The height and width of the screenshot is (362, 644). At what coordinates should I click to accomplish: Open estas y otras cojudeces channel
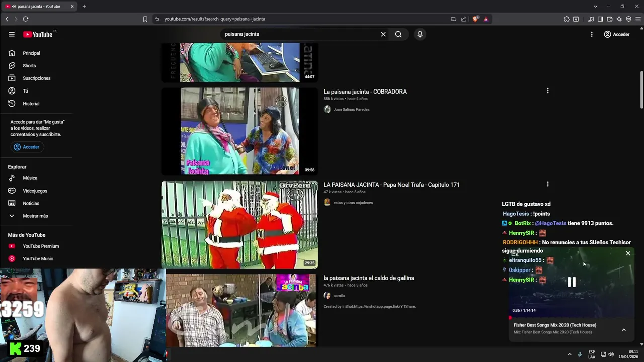[x=353, y=203]
